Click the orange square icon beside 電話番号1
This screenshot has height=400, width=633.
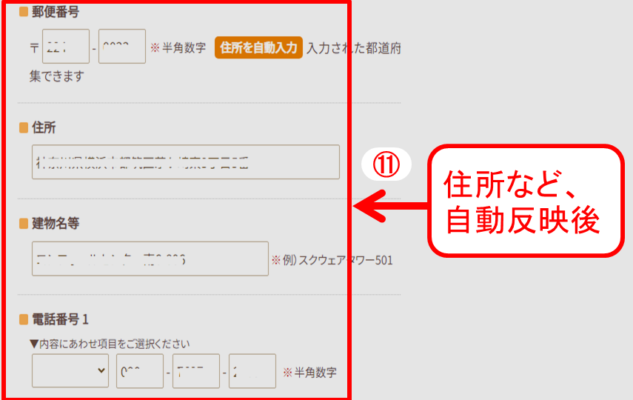(x=23, y=320)
